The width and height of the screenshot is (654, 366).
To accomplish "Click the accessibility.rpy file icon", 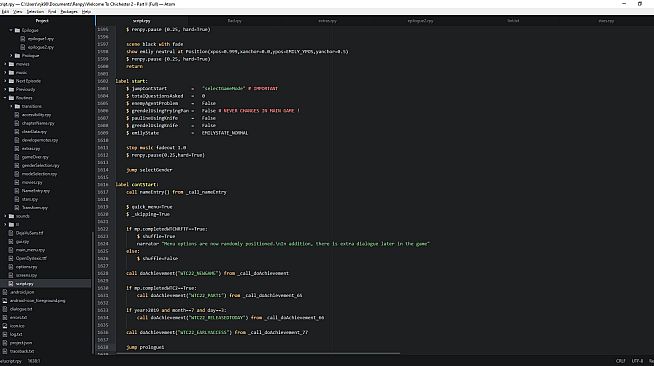I will pos(17,115).
